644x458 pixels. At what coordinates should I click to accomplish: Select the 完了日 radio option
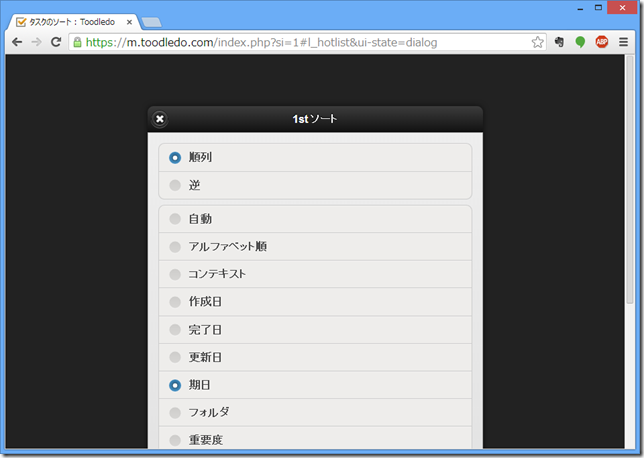[315, 330]
